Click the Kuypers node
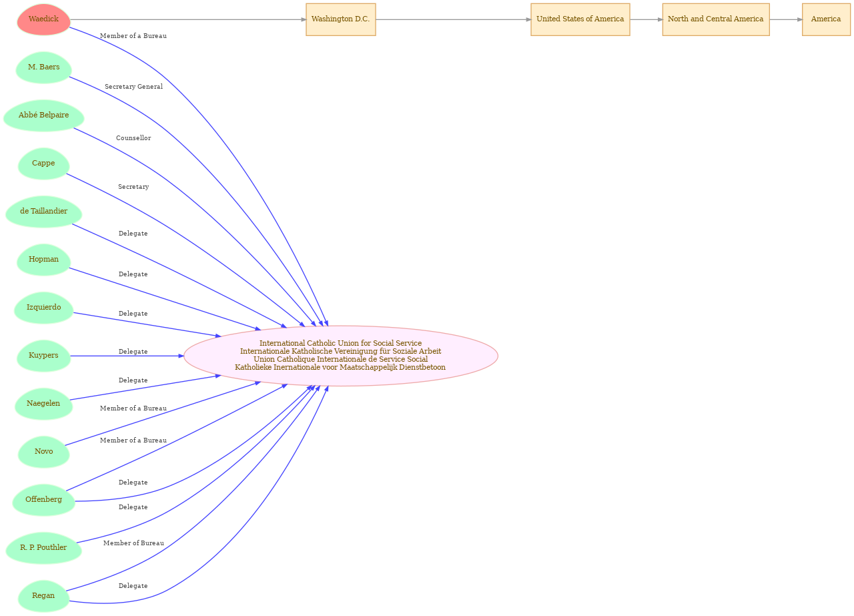This screenshot has width=854, height=616. tap(43, 356)
